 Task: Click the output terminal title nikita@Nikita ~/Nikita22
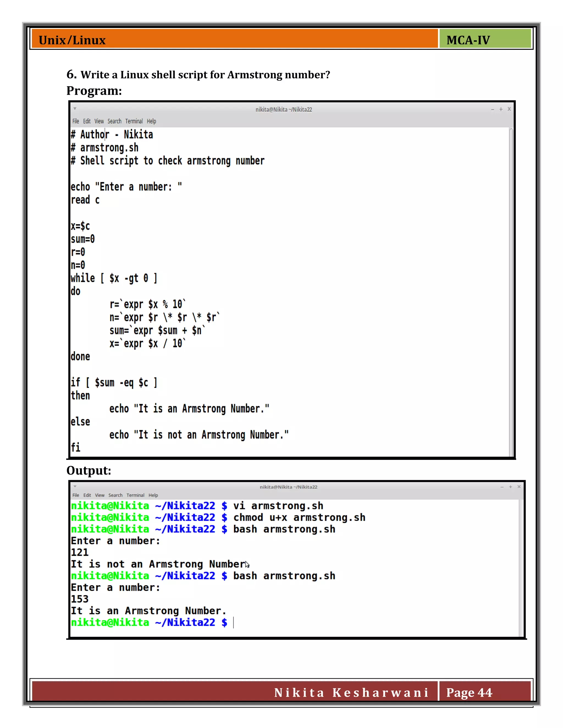(288, 487)
